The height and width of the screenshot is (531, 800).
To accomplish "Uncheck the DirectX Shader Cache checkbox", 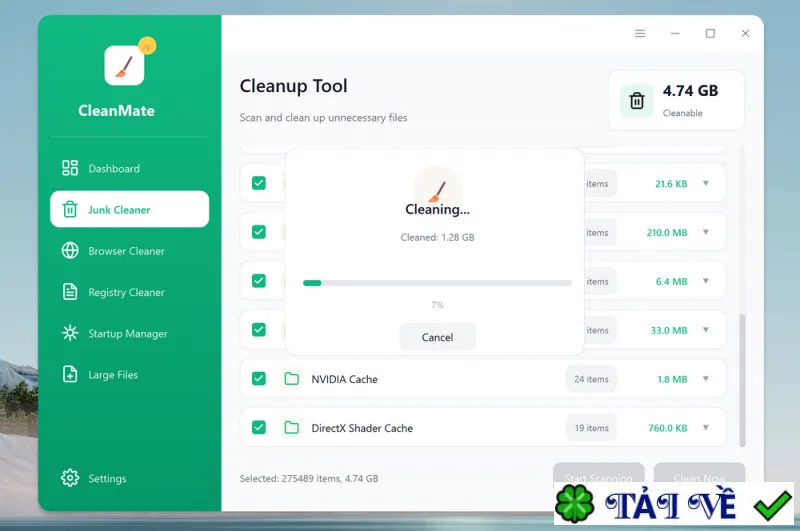I will [259, 427].
